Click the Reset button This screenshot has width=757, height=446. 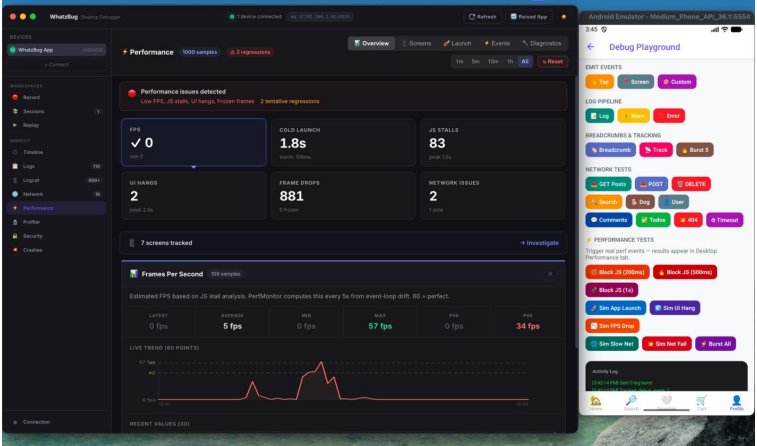click(552, 62)
